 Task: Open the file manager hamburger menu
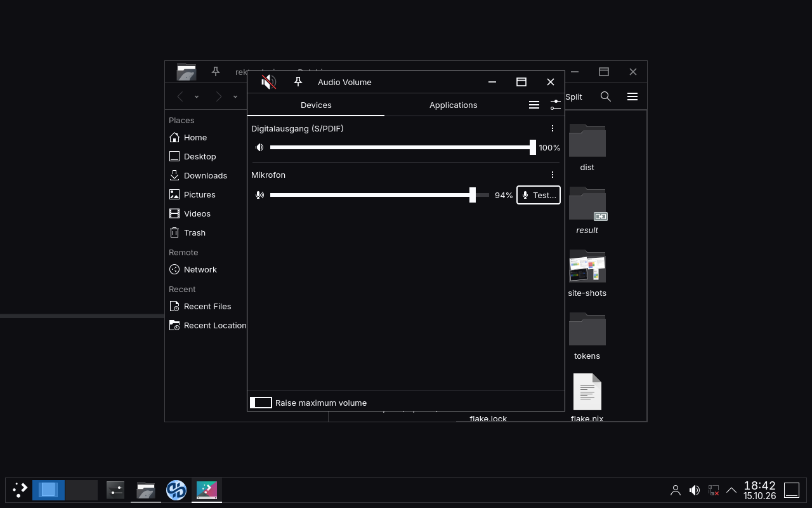(x=632, y=97)
